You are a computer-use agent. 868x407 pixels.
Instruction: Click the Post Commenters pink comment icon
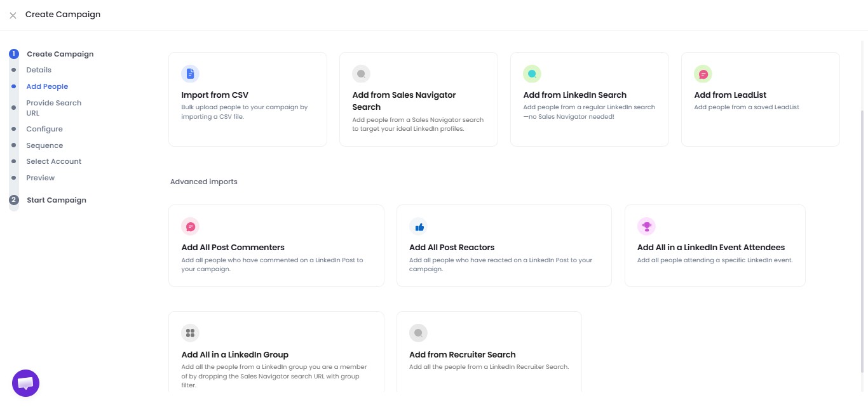click(x=190, y=226)
